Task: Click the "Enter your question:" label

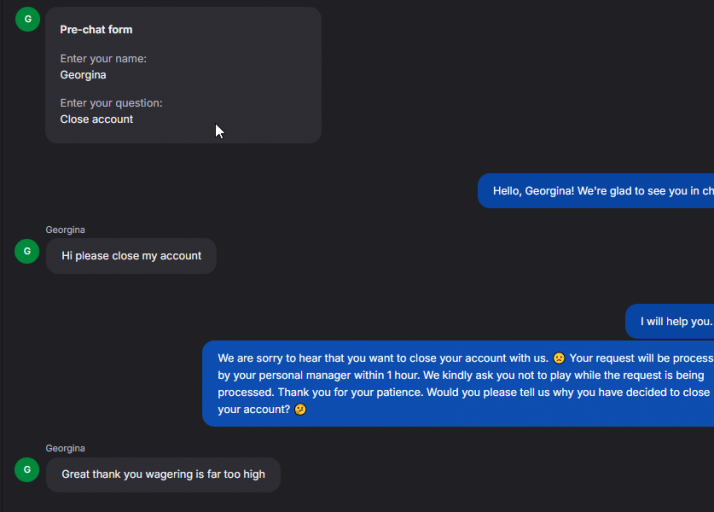Action: pos(111,103)
